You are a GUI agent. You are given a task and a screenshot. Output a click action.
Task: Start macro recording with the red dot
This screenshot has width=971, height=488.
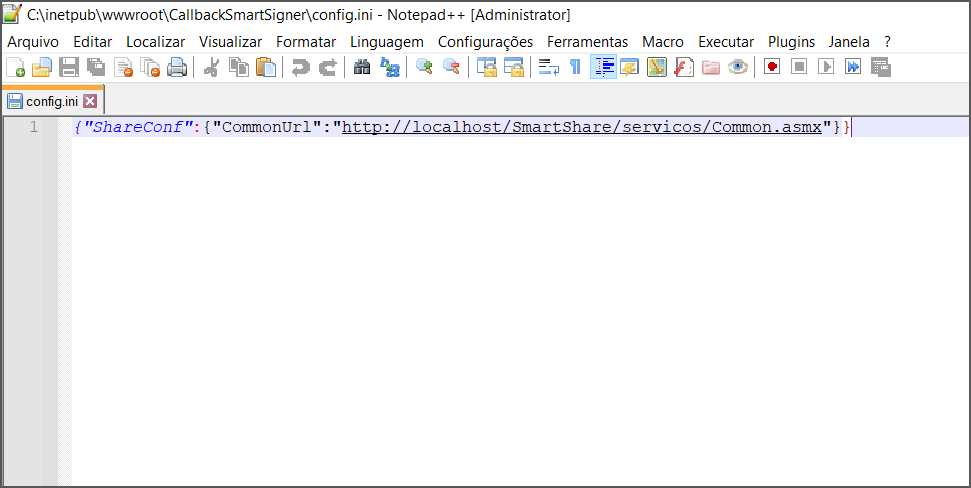pyautogui.click(x=772, y=67)
